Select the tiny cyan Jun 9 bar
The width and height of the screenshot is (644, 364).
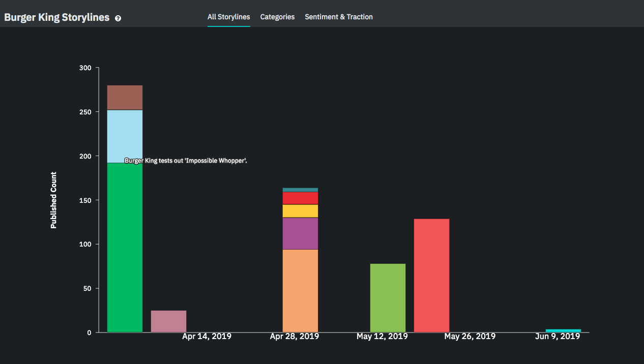(x=563, y=331)
